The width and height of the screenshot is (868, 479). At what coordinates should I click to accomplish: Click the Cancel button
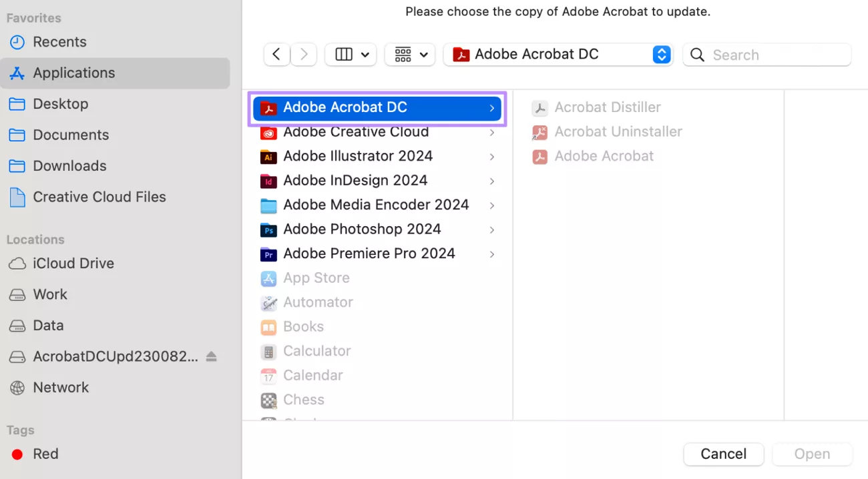(x=723, y=454)
